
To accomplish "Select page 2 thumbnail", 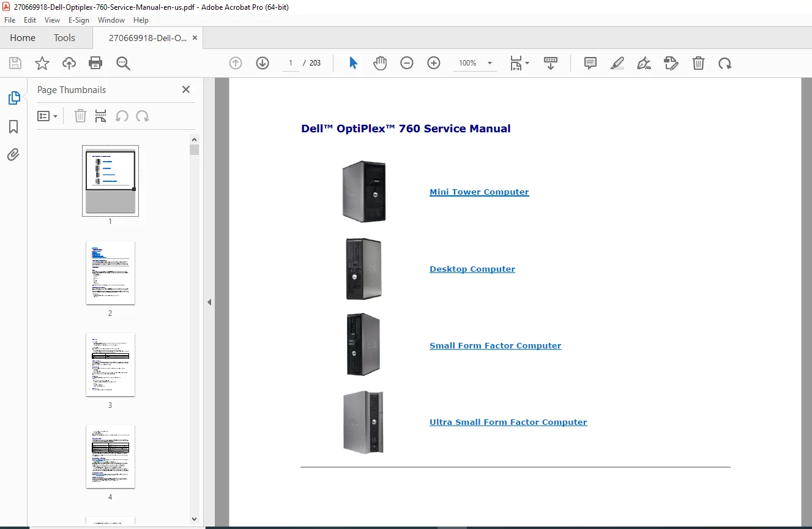I will [111, 273].
